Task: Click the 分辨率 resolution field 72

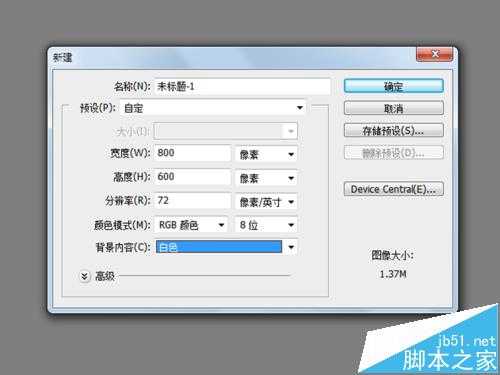Action: (x=192, y=201)
